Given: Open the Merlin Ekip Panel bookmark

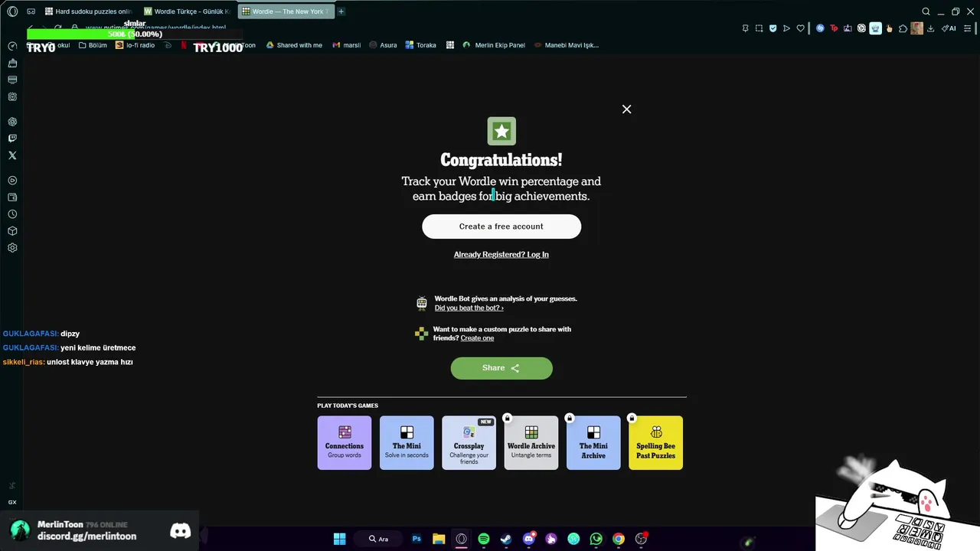Looking at the screenshot, I should click(x=494, y=45).
